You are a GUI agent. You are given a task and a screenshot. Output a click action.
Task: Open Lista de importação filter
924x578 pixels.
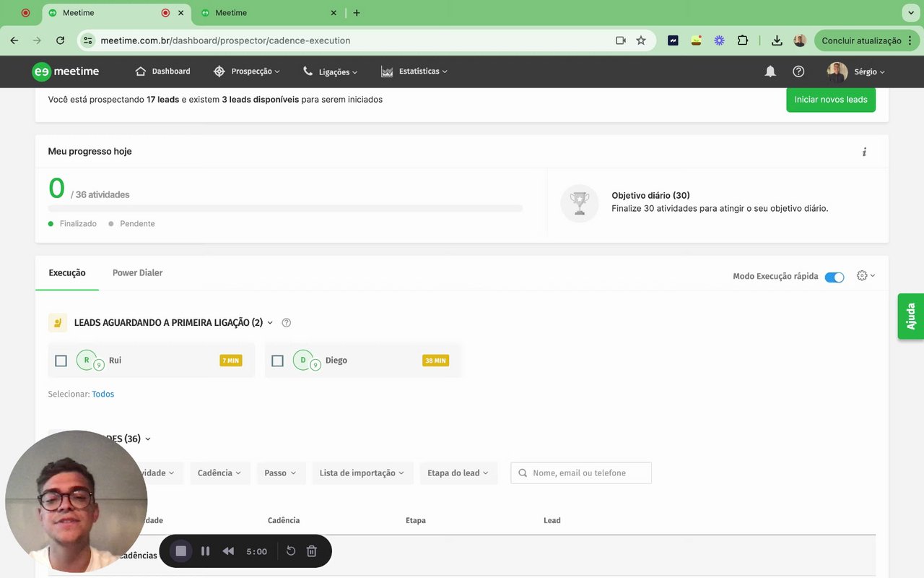363,473
